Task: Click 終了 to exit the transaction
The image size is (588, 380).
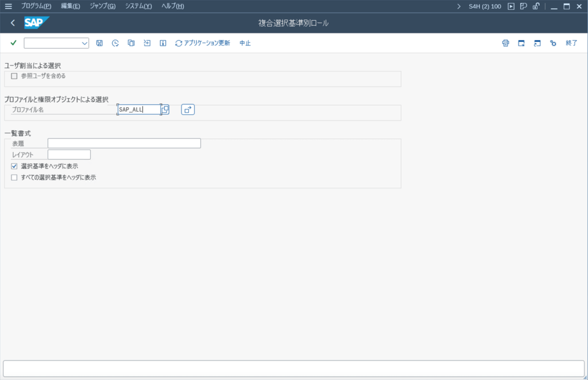Action: pyautogui.click(x=571, y=42)
